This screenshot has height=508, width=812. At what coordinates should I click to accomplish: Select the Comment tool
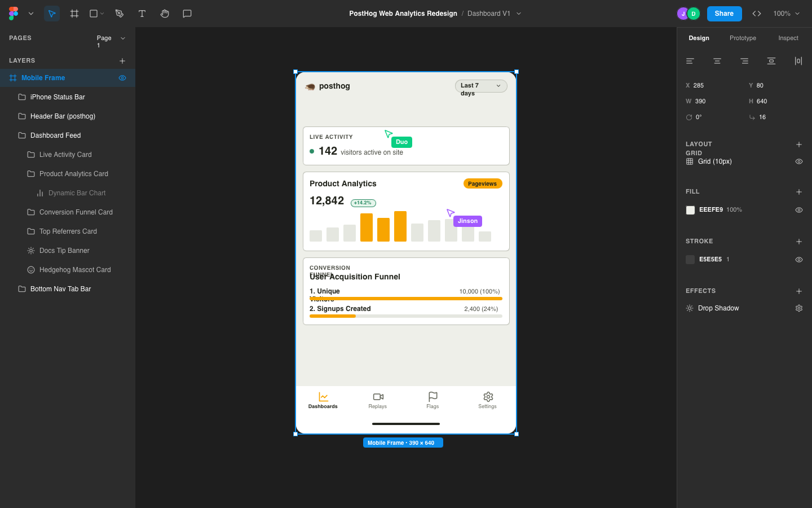[187, 14]
